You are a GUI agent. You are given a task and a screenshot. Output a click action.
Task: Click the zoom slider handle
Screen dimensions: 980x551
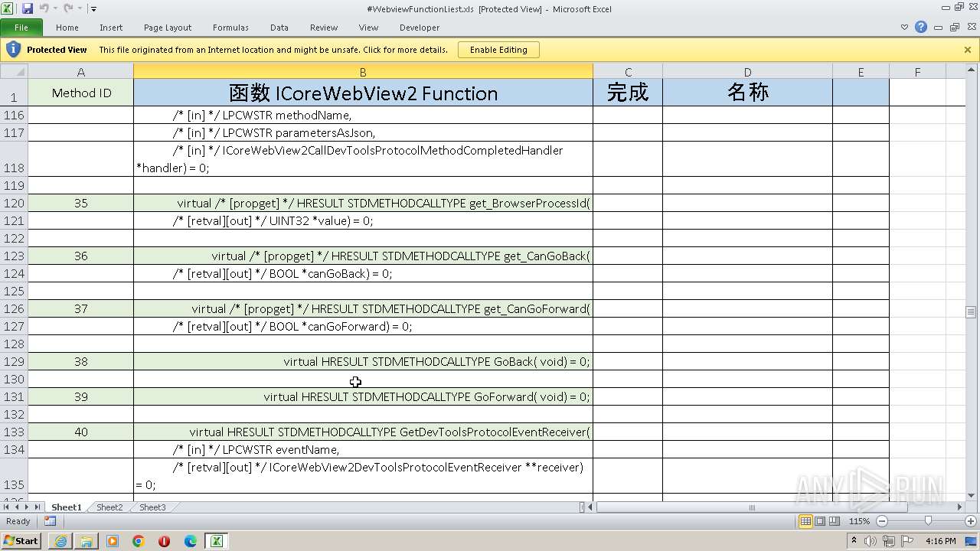point(928,521)
